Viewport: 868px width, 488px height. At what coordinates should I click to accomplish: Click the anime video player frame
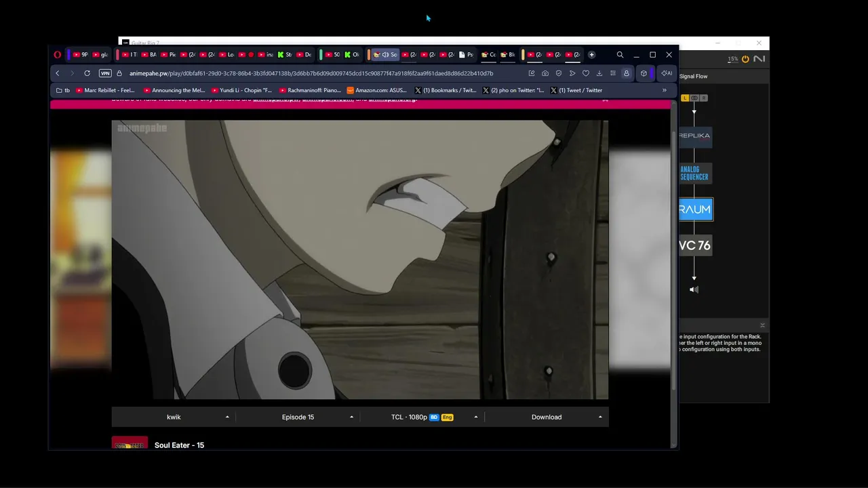click(360, 260)
